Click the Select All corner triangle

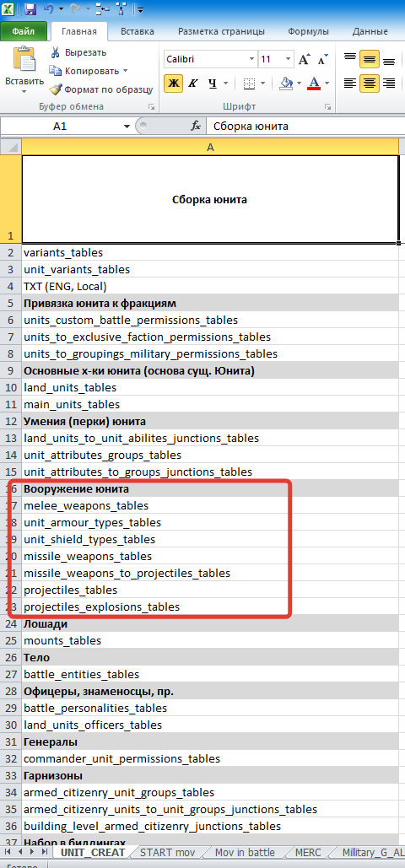point(10,146)
